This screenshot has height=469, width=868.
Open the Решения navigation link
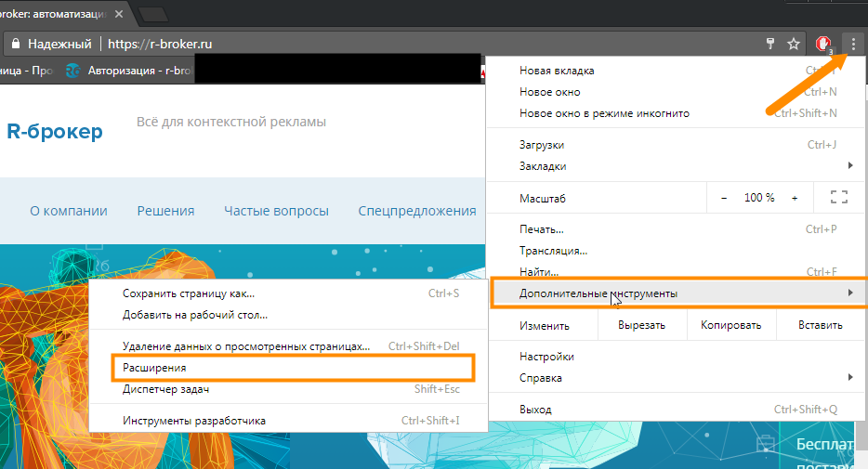tap(165, 211)
